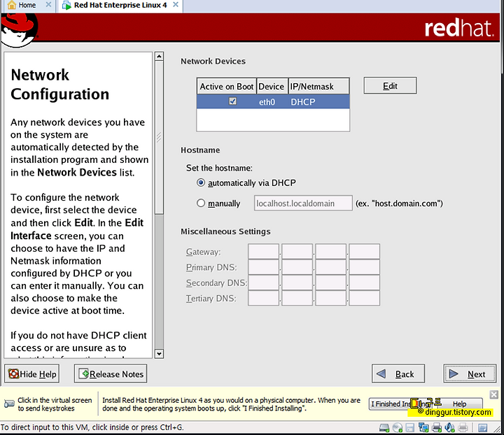This screenshot has height=435, width=504.
Task: Click Help button in hint bar
Action: pos(460,404)
